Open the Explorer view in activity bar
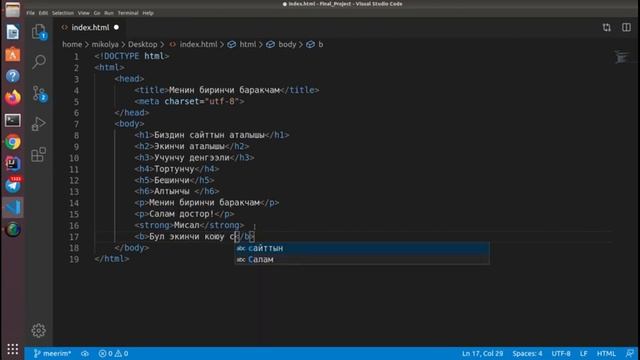This screenshot has width=640, height=360. point(39,31)
